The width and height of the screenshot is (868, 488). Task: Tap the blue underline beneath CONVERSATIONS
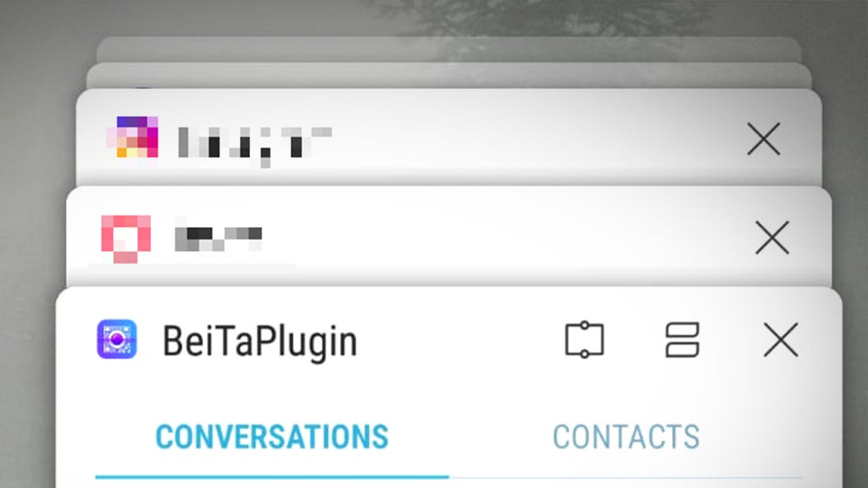pyautogui.click(x=272, y=476)
